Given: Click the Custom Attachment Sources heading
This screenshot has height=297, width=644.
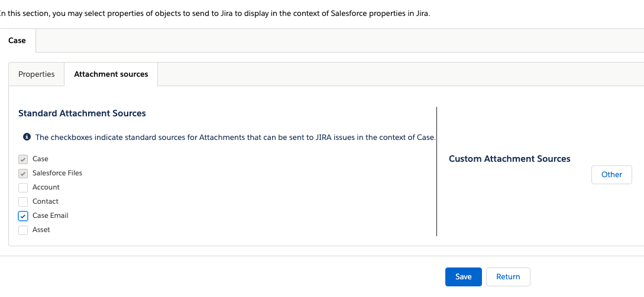Looking at the screenshot, I should pos(509,159).
